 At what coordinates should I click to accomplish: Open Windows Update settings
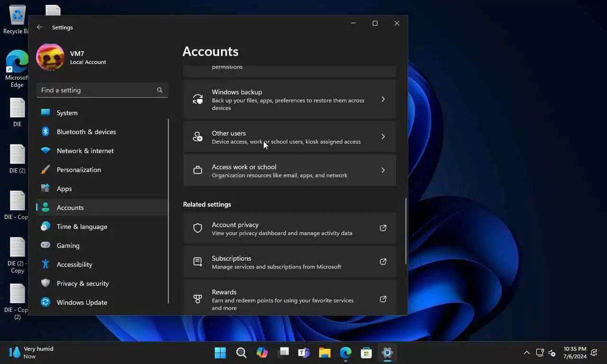point(102,302)
